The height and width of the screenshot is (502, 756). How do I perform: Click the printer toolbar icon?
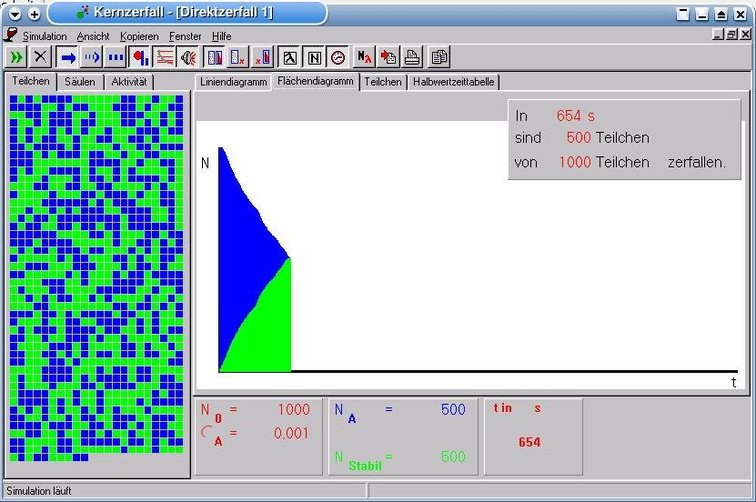click(412, 57)
